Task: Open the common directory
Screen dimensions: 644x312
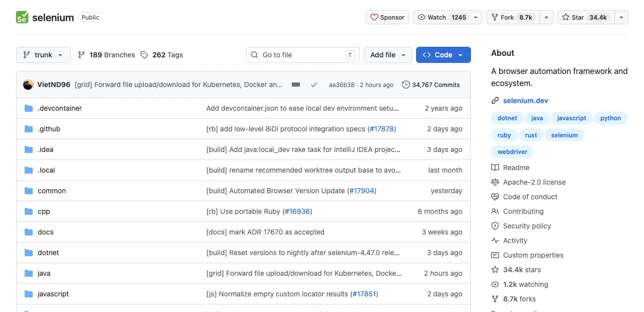Action: pyautogui.click(x=52, y=191)
